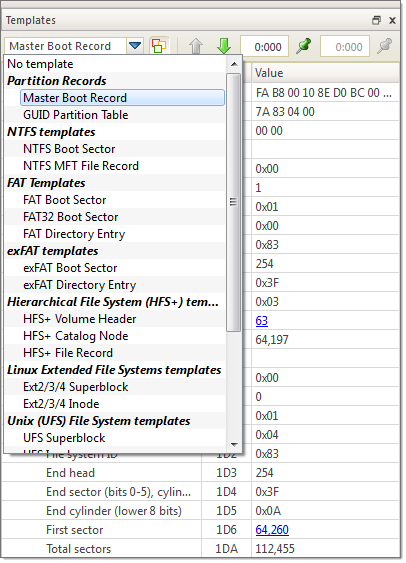Click offset cell 1DA
The width and height of the screenshot is (406, 563).
click(x=227, y=549)
